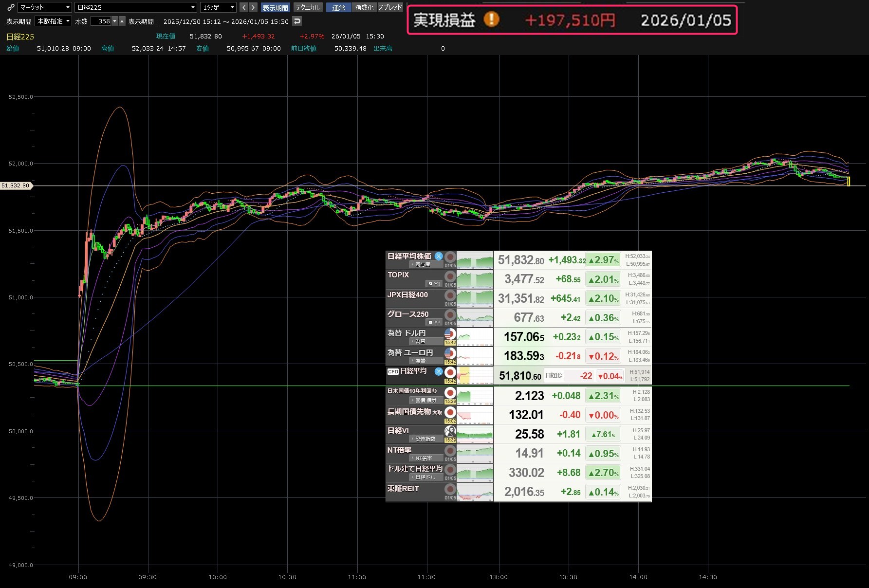Viewport: 869px width, 588px height.
Task: Go to next period with right arrow
Action: pyautogui.click(x=253, y=7)
